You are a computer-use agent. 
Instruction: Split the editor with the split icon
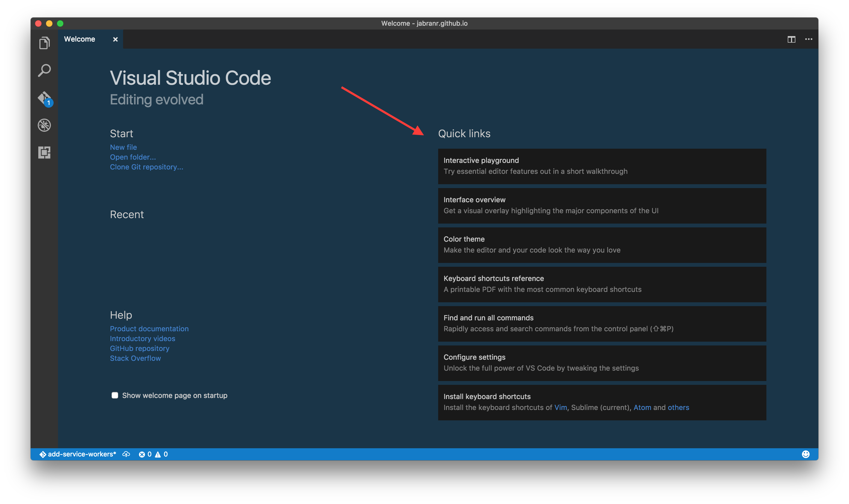[791, 39]
